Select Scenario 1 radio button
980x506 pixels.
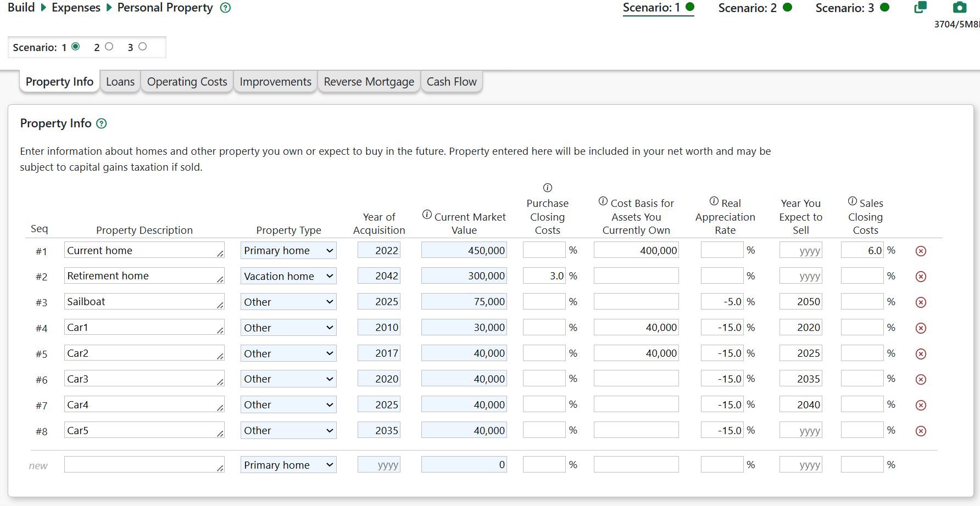click(76, 47)
